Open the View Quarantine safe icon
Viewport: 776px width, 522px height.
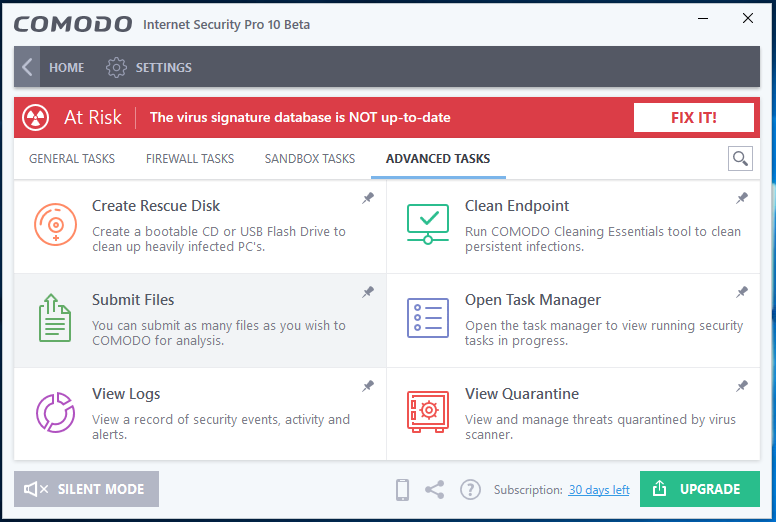coord(428,412)
